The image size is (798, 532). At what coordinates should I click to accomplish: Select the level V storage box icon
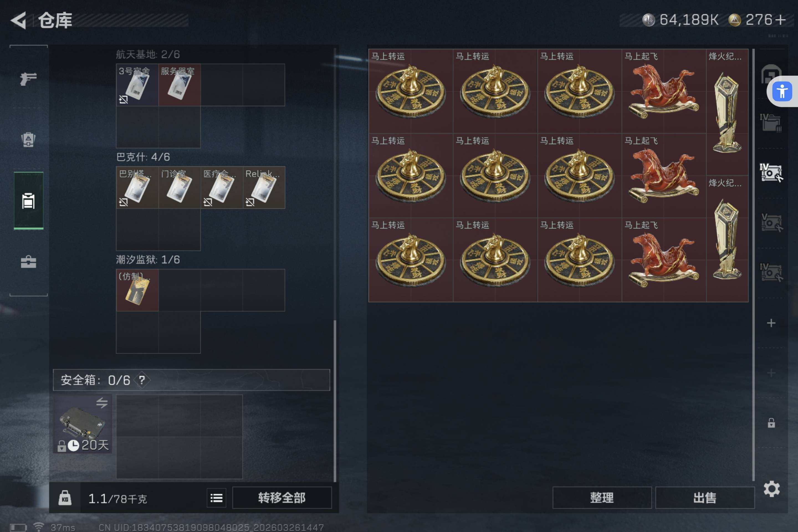[x=771, y=222]
